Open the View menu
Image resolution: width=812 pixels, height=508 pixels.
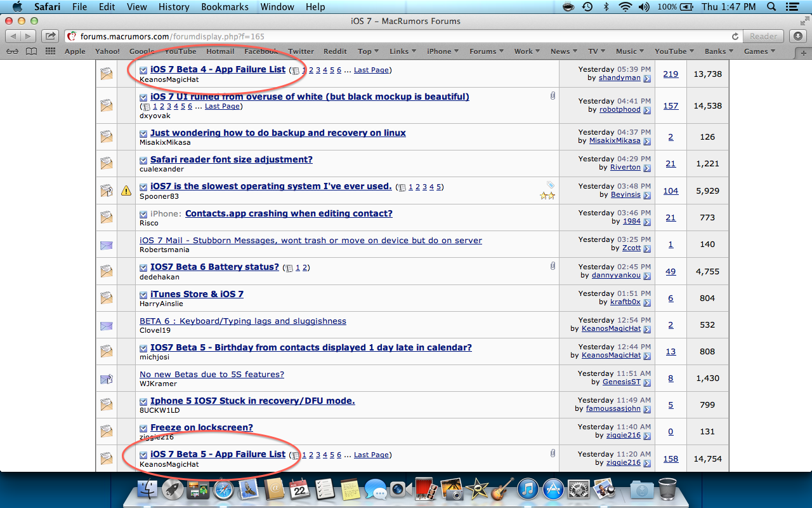pyautogui.click(x=137, y=7)
